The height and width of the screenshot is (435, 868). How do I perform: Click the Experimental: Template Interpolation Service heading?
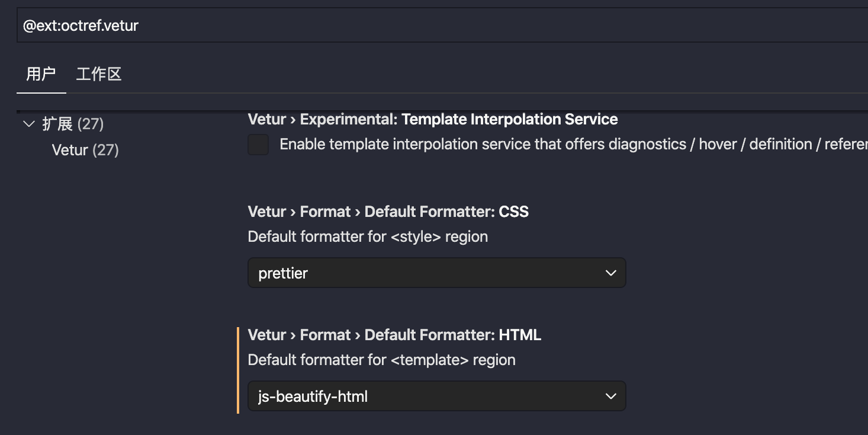click(433, 119)
